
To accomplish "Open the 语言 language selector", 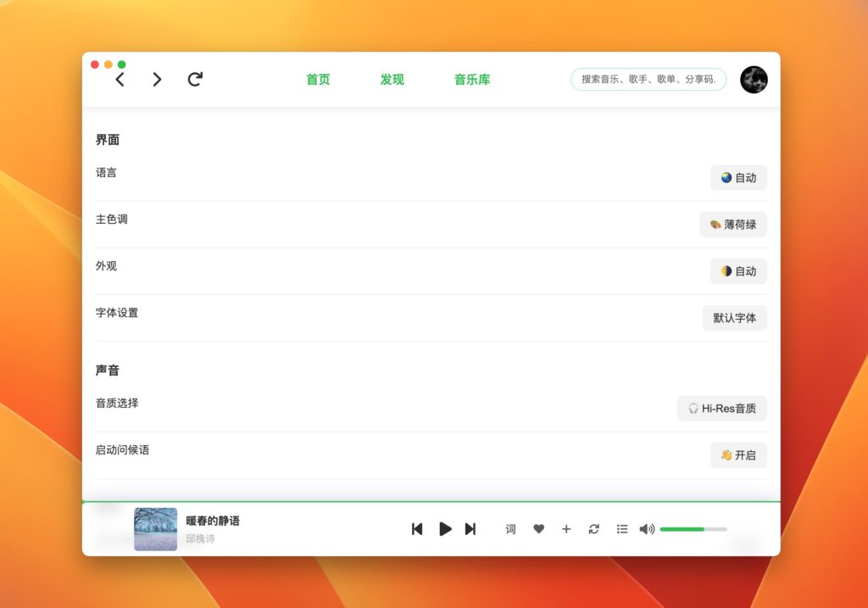I will pos(737,178).
